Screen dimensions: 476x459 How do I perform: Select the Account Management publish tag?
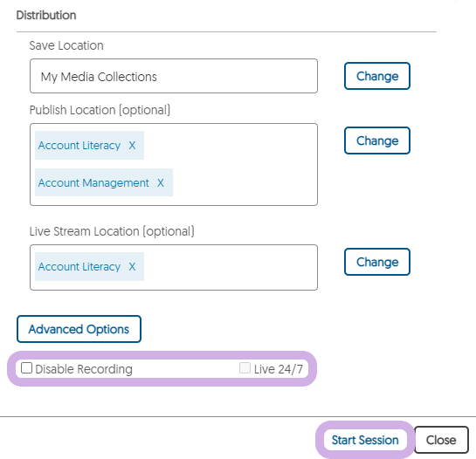93,183
